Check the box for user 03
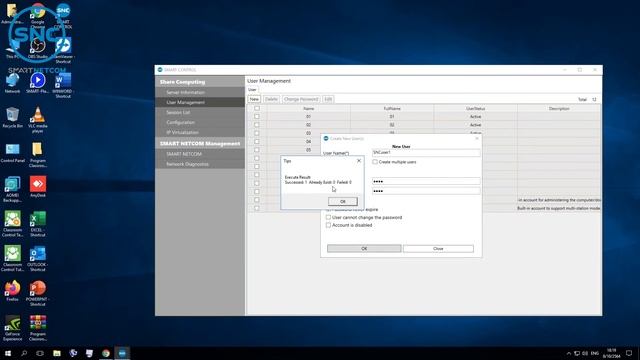 click(257, 133)
